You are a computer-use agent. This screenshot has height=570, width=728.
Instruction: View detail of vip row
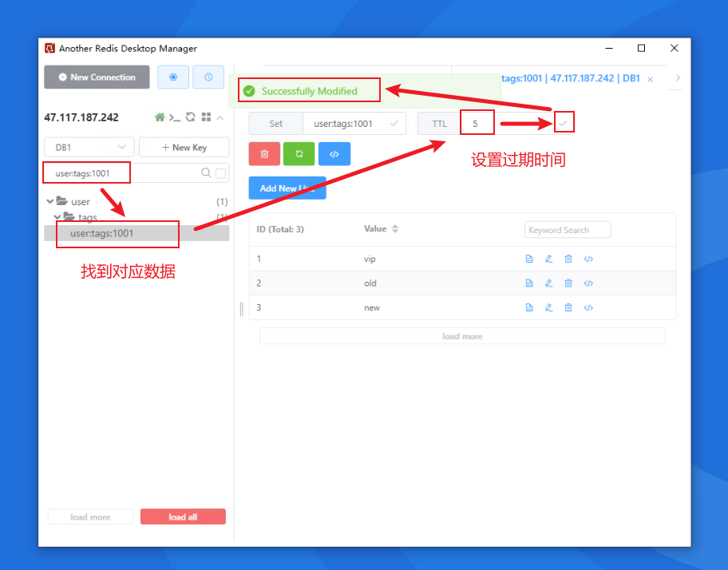pos(529,259)
